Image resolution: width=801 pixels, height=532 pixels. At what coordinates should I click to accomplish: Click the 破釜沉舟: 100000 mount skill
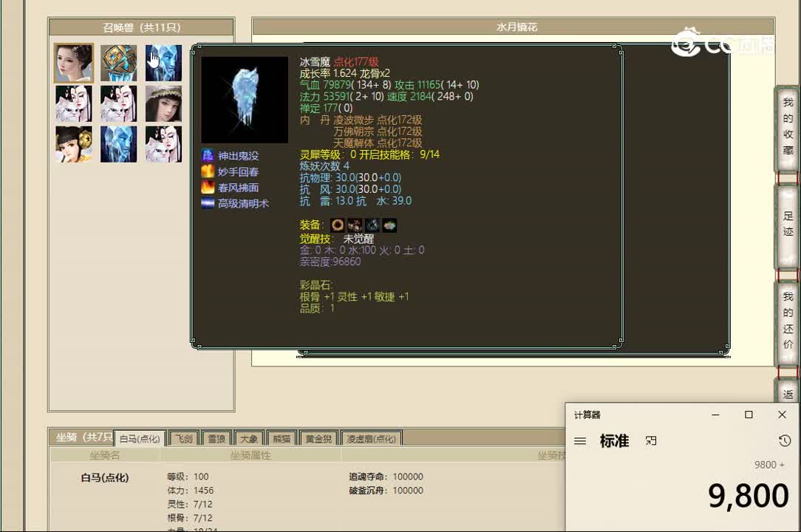386,490
